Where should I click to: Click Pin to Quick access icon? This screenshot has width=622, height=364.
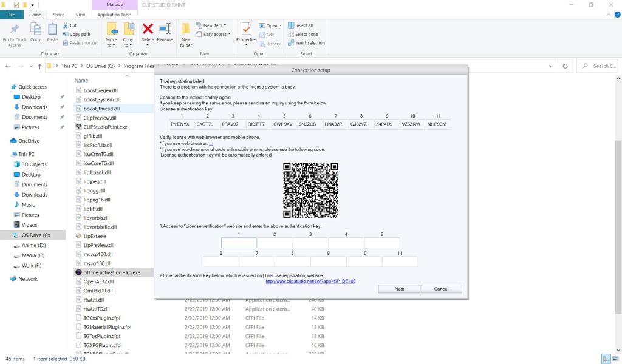(14, 33)
